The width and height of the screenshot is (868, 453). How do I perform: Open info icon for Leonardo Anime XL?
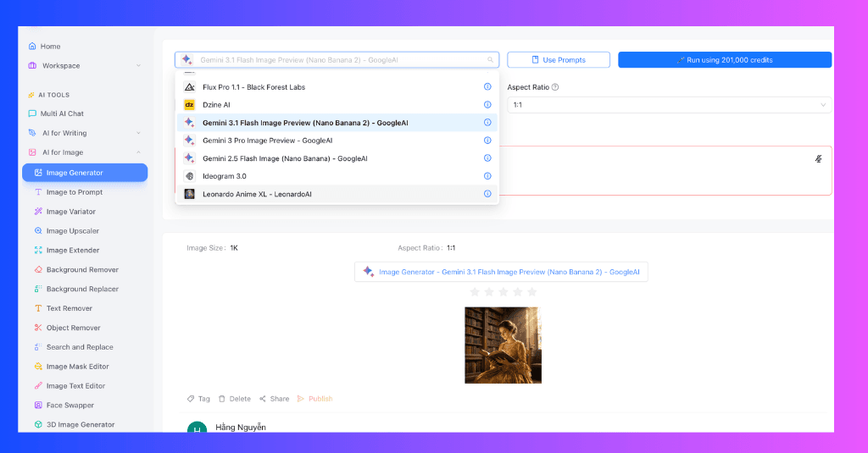click(487, 194)
